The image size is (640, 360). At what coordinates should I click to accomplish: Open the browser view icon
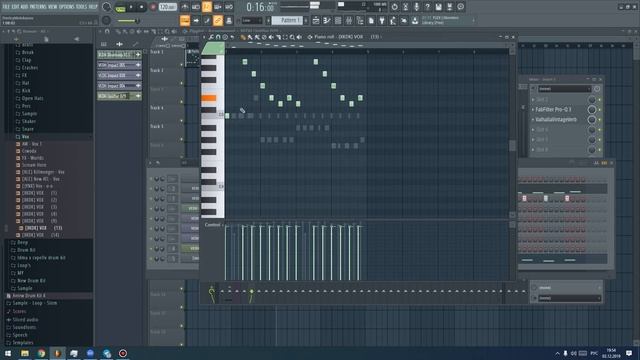pyautogui.click(x=360, y=20)
